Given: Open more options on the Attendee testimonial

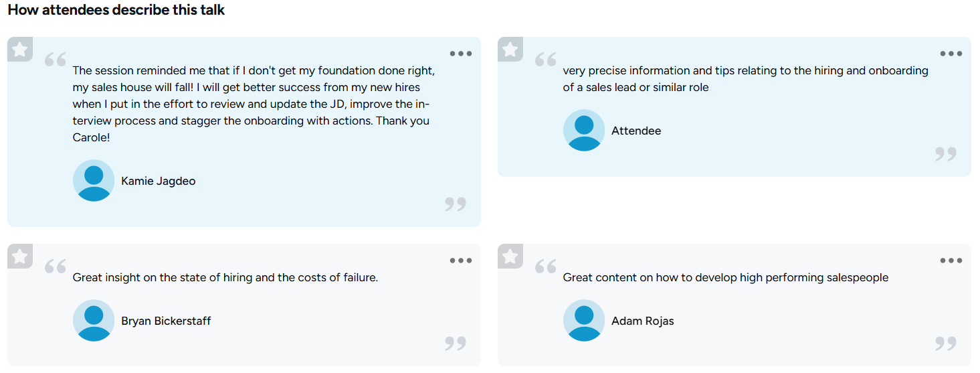Looking at the screenshot, I should 951,54.
